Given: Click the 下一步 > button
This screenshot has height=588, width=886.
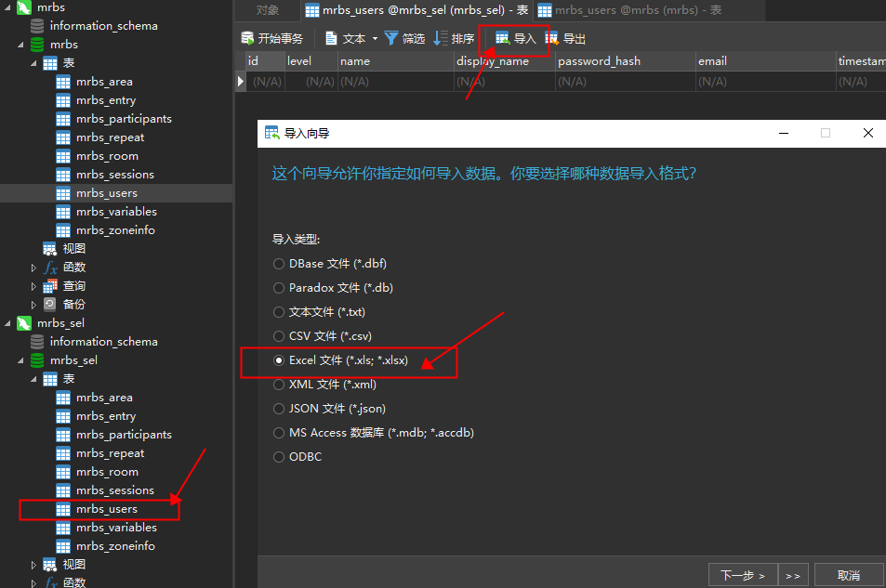Looking at the screenshot, I should click(x=743, y=575).
